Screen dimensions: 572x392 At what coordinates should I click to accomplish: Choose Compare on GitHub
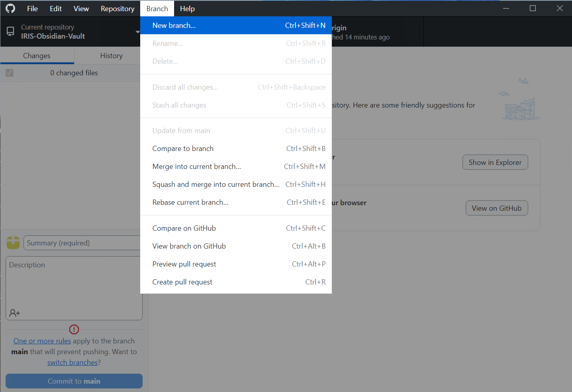(236, 228)
